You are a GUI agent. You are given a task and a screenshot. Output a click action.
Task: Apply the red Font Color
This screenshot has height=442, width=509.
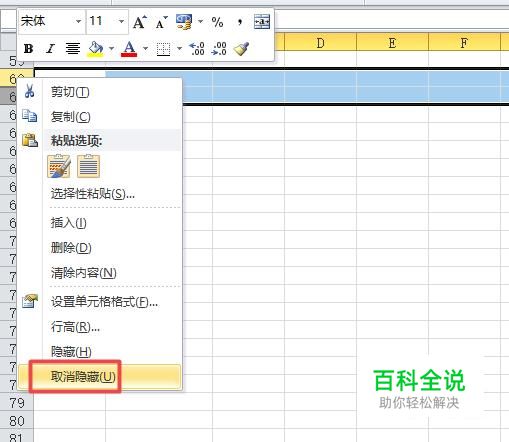tap(129, 49)
